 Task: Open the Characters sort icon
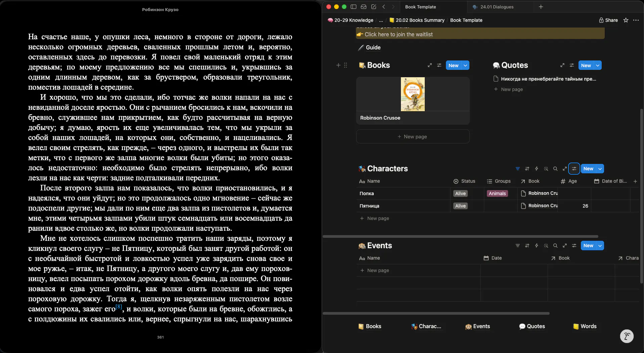pyautogui.click(x=527, y=169)
